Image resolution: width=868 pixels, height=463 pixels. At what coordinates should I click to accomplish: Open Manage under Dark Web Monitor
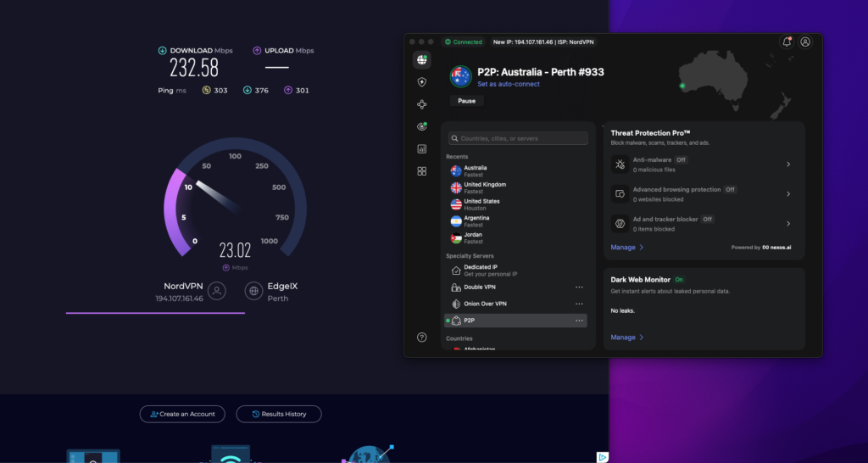[626, 337]
